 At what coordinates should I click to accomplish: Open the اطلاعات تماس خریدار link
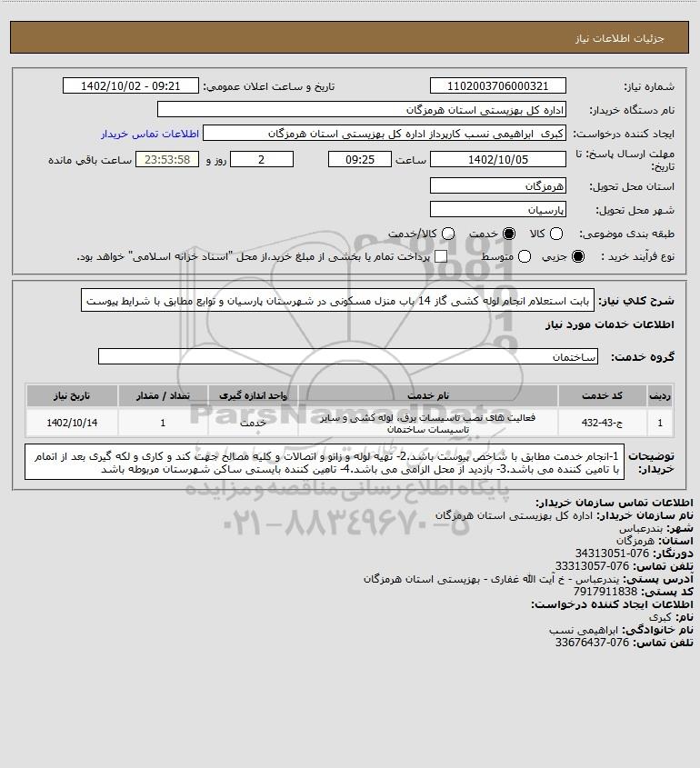[150, 134]
